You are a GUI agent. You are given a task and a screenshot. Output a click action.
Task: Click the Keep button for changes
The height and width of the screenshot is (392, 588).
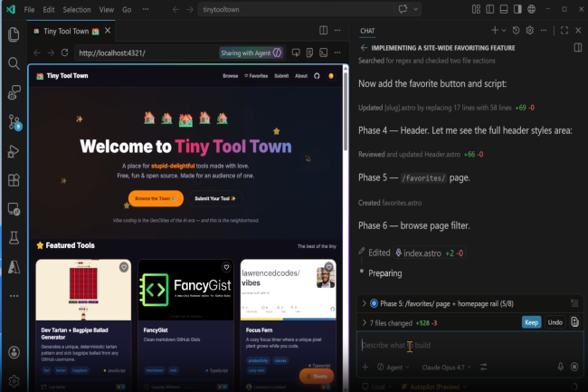(532, 322)
